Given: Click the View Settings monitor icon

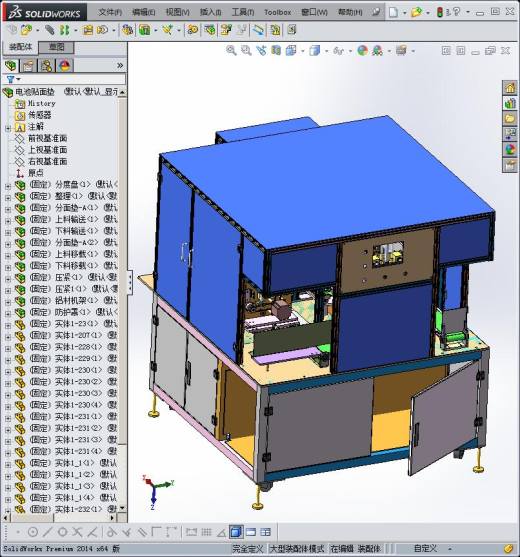Looking at the screenshot, I should 401,50.
